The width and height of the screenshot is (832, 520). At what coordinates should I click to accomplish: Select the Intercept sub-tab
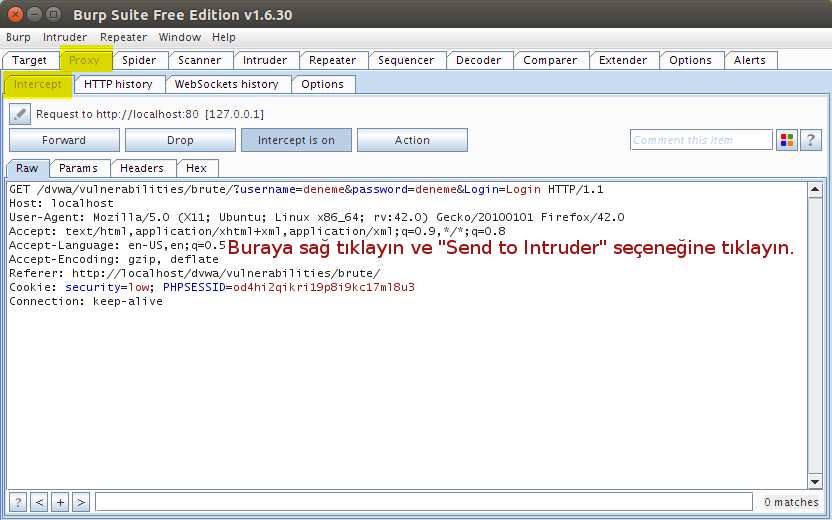pos(38,84)
